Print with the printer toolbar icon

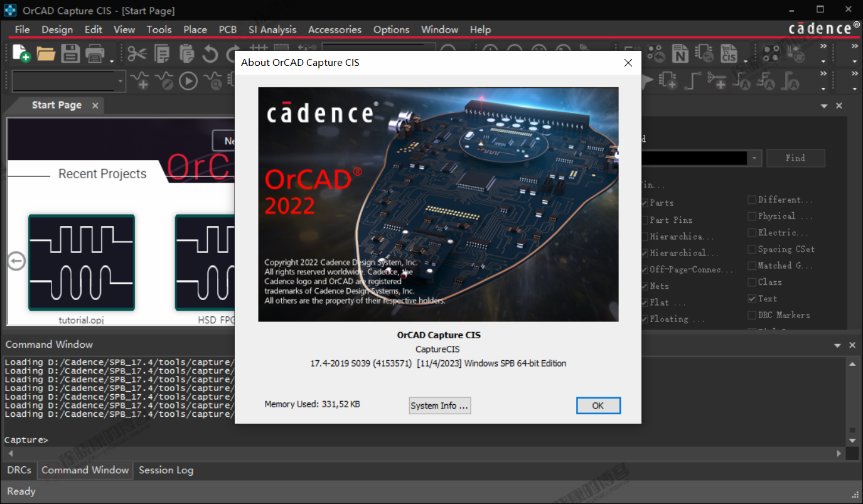[95, 53]
